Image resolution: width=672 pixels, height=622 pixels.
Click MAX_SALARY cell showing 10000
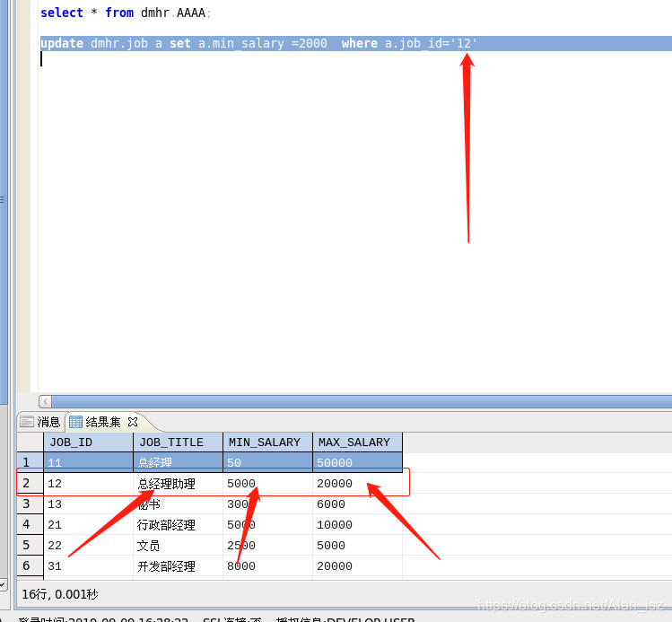click(357, 525)
